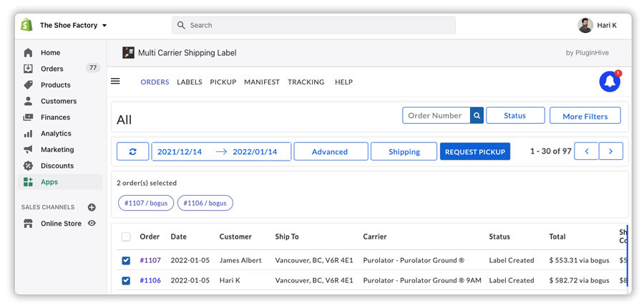Click the Hari K account name
The width and height of the screenshot is (644, 306).
point(607,25)
